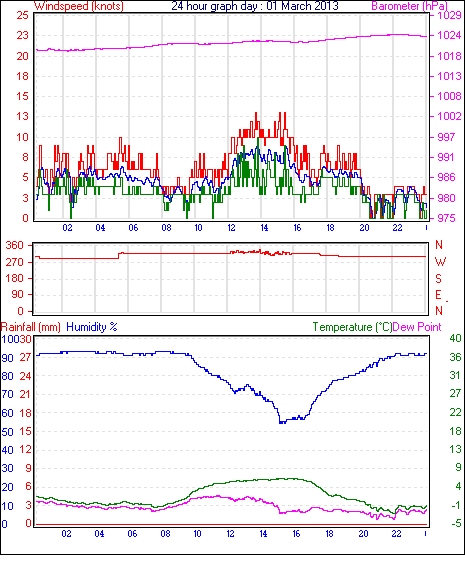Click the Temperature (°C) legend label
465x563 pixels.
[x=352, y=327]
